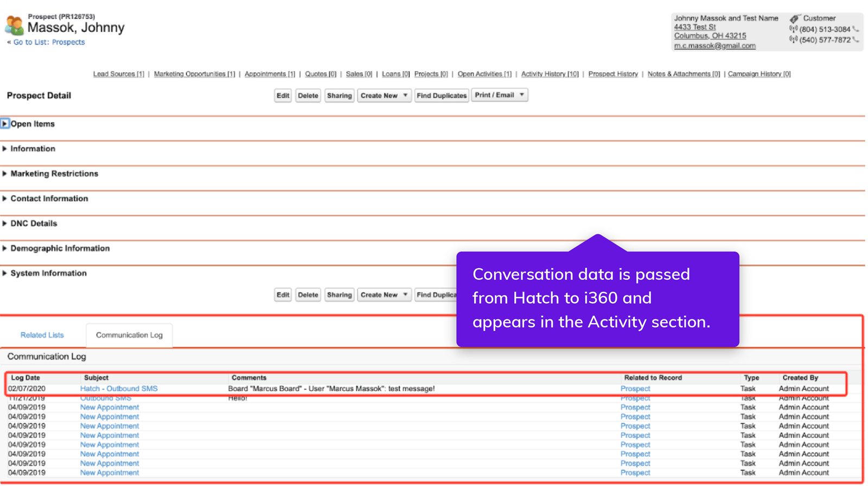This screenshot has width=868, height=494.
Task: Open the Hatch - Outbound SMS log entry
Action: [119, 389]
